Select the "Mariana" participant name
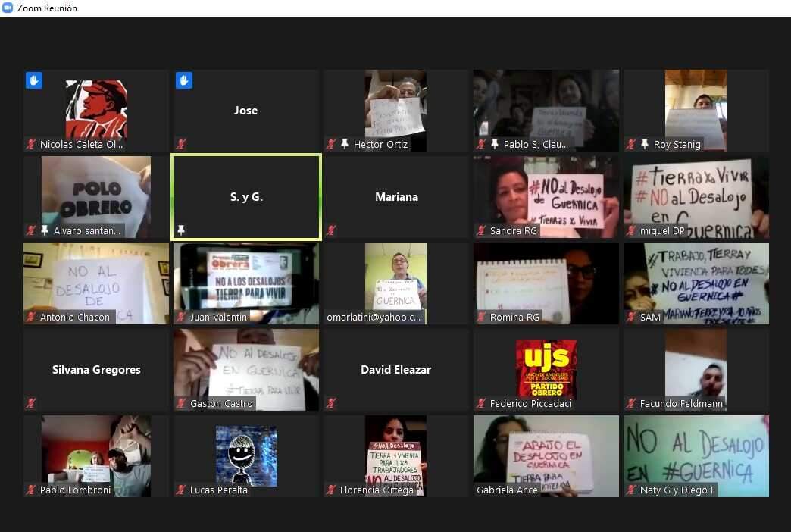 (396, 197)
